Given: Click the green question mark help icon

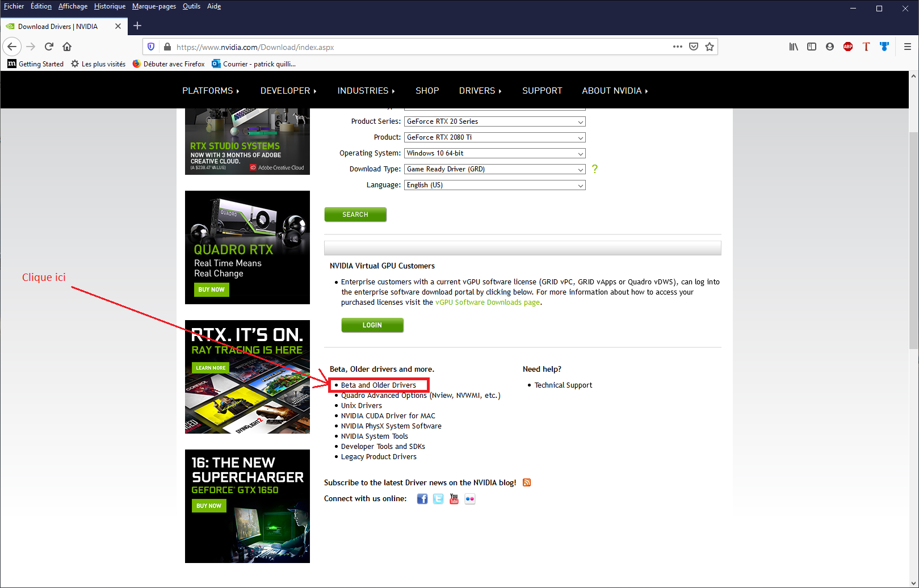Looking at the screenshot, I should tap(595, 169).
